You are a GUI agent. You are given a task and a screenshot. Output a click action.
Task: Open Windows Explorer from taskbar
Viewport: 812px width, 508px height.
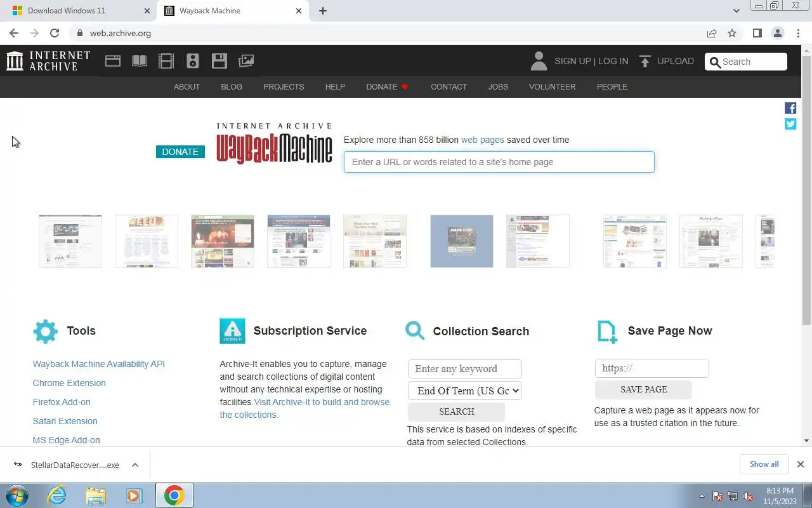pos(96,495)
